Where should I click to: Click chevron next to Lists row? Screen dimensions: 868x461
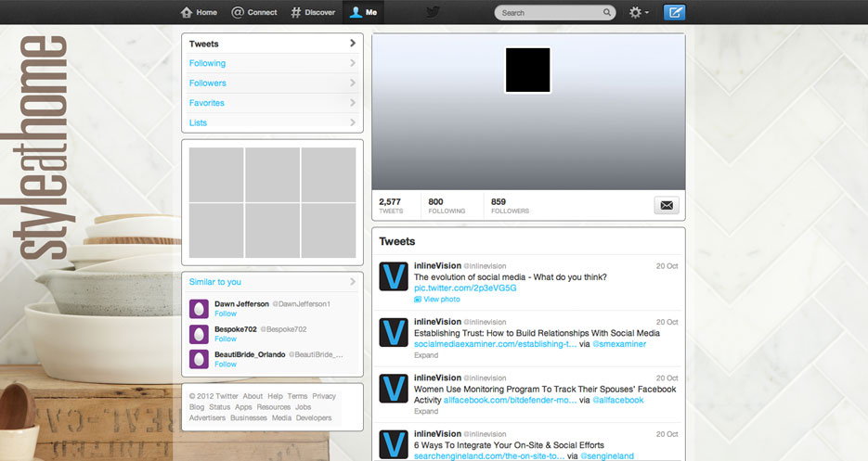(x=353, y=122)
